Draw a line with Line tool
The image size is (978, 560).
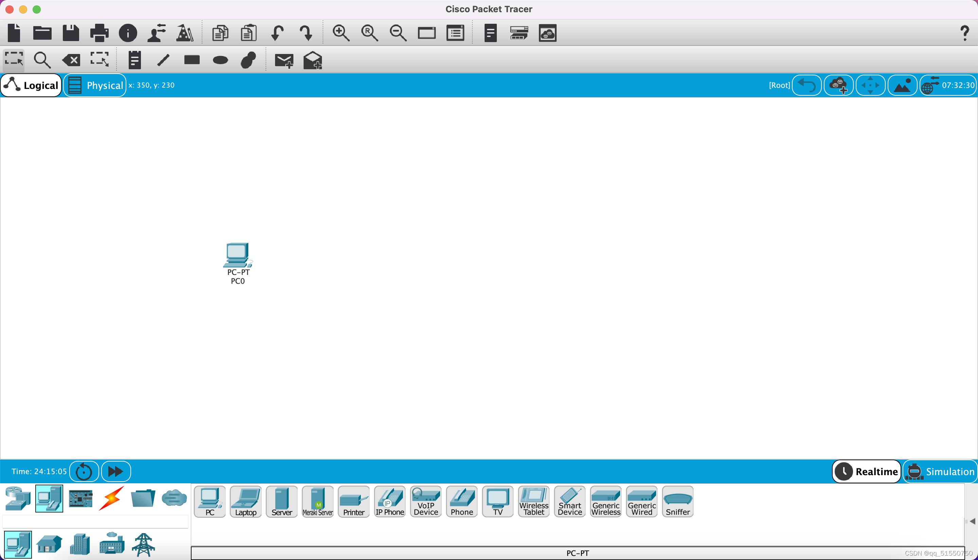163,60
